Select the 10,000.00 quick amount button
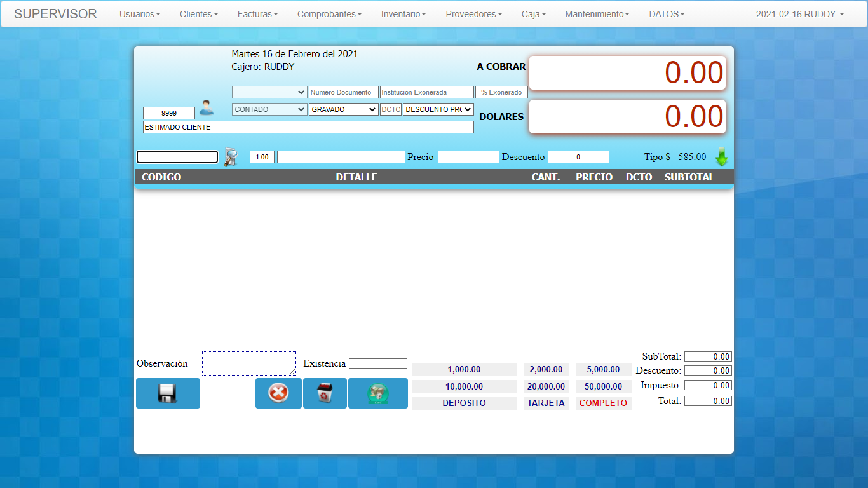The height and width of the screenshot is (488, 868). 464,386
